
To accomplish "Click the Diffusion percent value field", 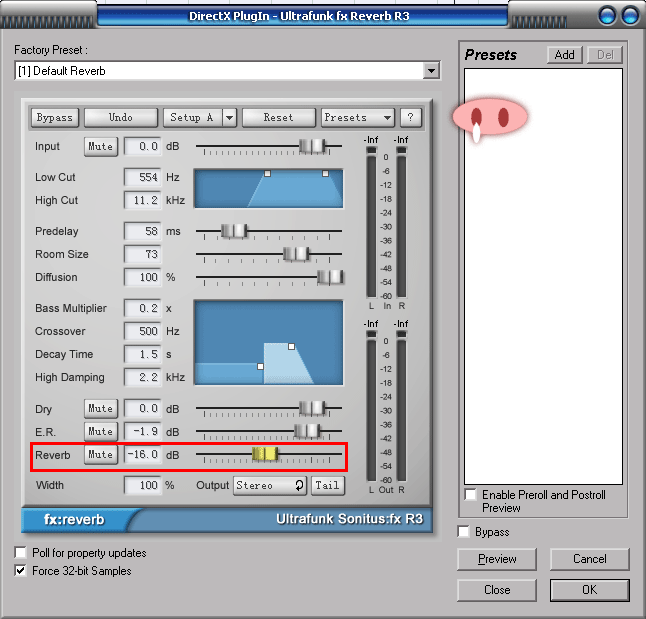I will [143, 277].
